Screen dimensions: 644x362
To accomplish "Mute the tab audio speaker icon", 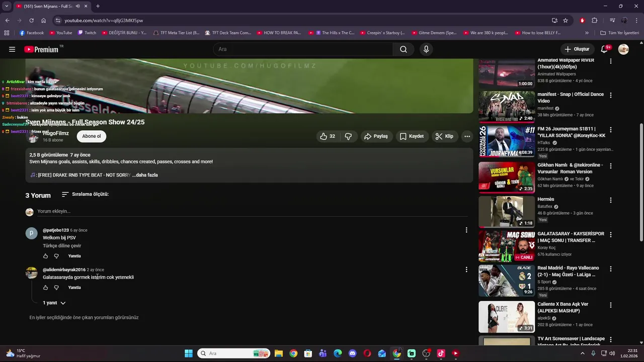I will 77,6.
